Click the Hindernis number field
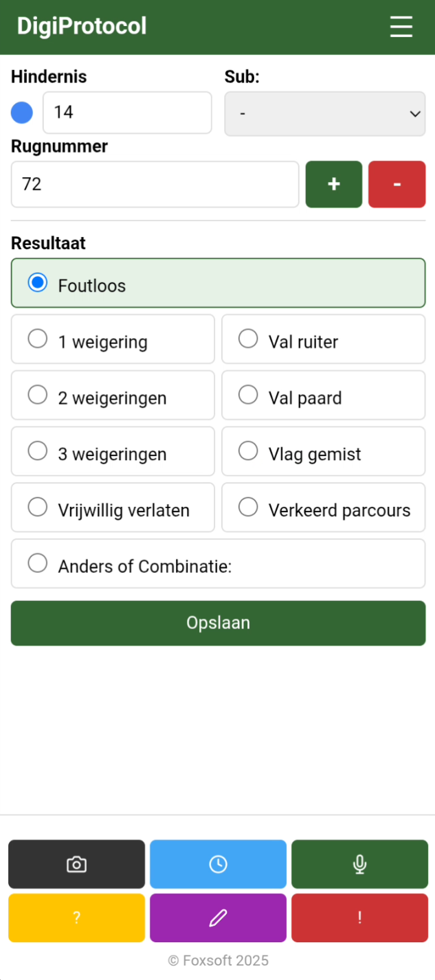The image size is (435, 980). [127, 113]
